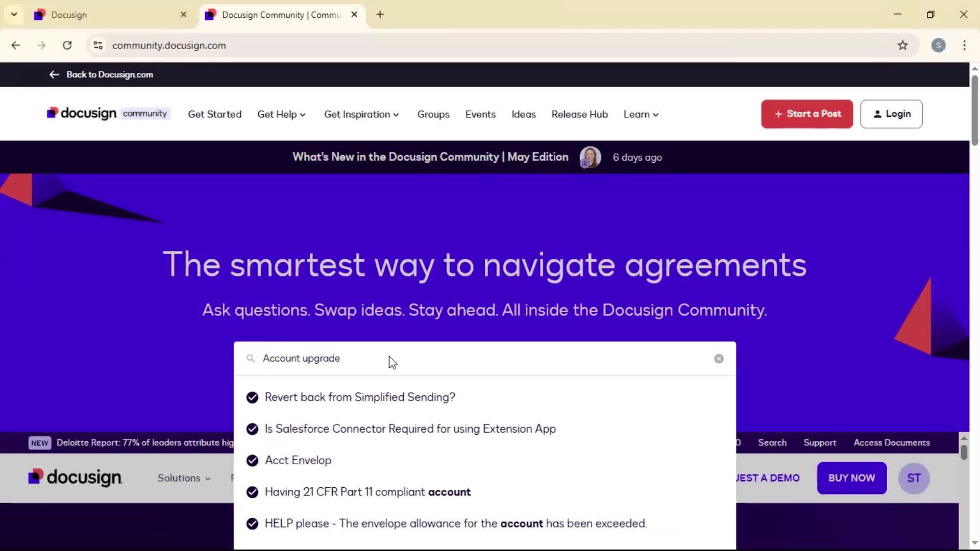Viewport: 980px width, 551px height.
Task: Click Start a Post button
Action: click(807, 114)
